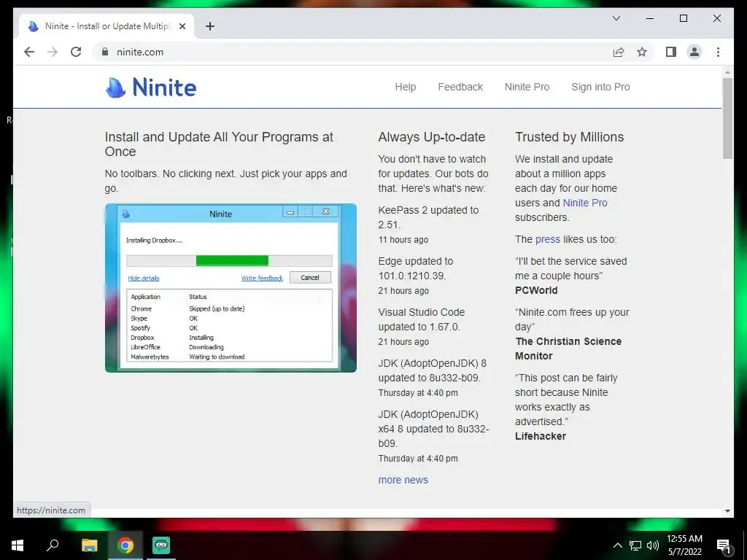Click the green robot app in taskbar
This screenshot has width=747, height=560.
click(x=161, y=545)
